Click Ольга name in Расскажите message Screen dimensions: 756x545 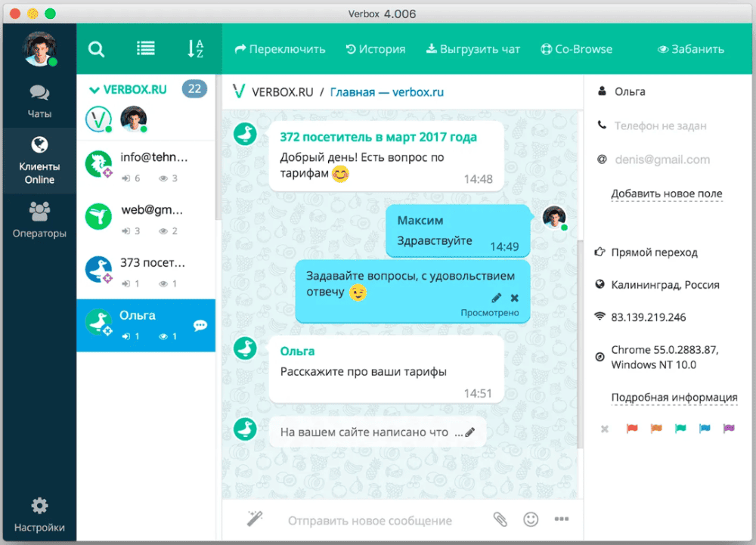[x=297, y=351]
